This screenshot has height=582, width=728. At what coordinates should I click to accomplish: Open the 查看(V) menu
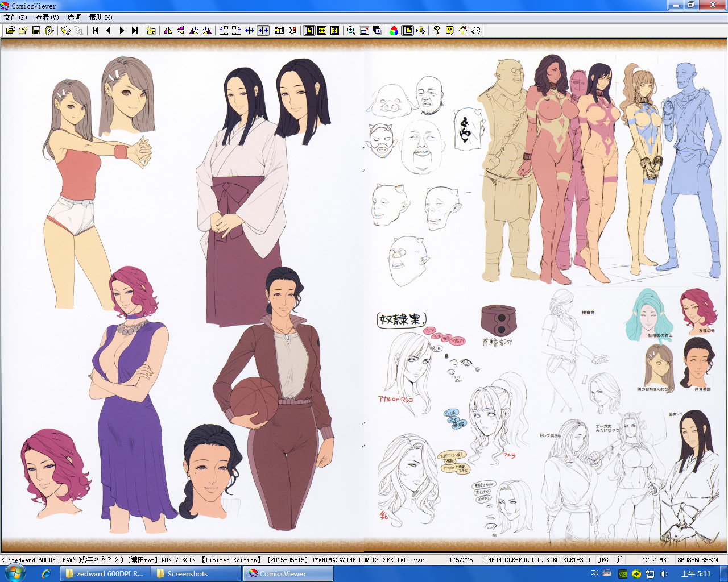point(47,18)
